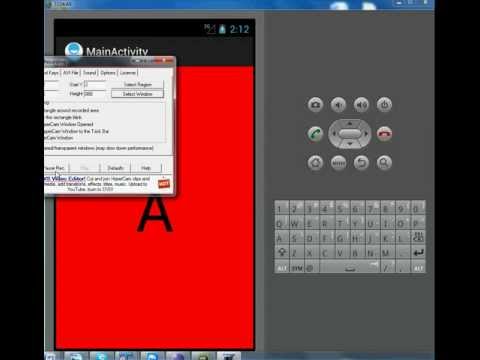Click the Defaults button in HyperCam
This screenshot has width=480, height=360.
click(x=115, y=168)
